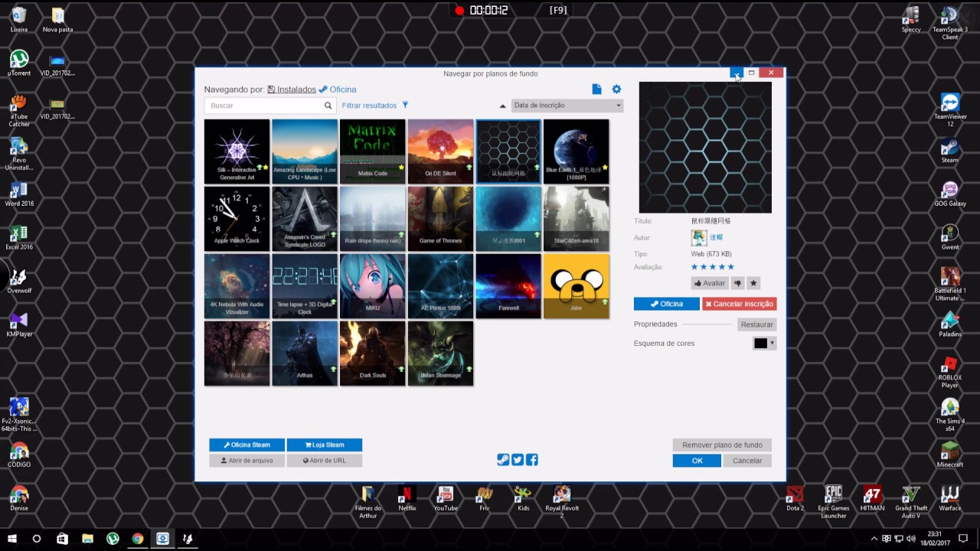Select the Apple Watch Clock wallpaper

point(237,219)
